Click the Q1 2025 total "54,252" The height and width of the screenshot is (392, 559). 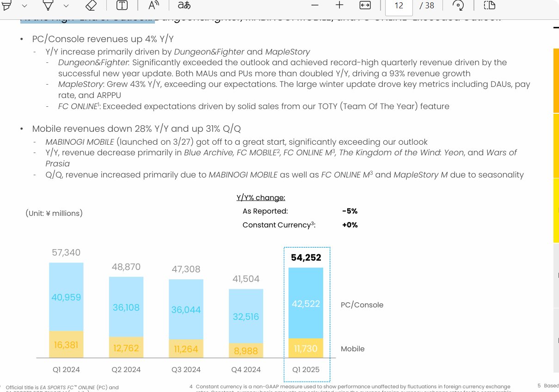(306, 257)
